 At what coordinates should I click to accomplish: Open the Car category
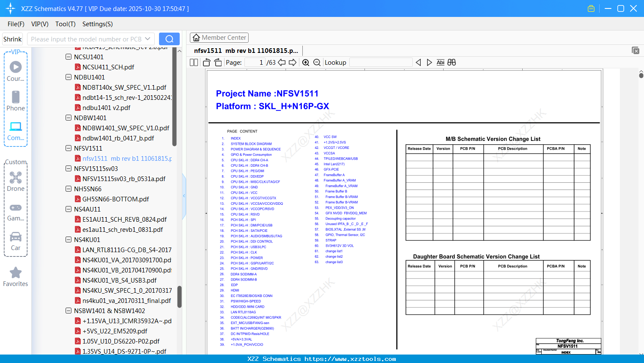(x=16, y=241)
